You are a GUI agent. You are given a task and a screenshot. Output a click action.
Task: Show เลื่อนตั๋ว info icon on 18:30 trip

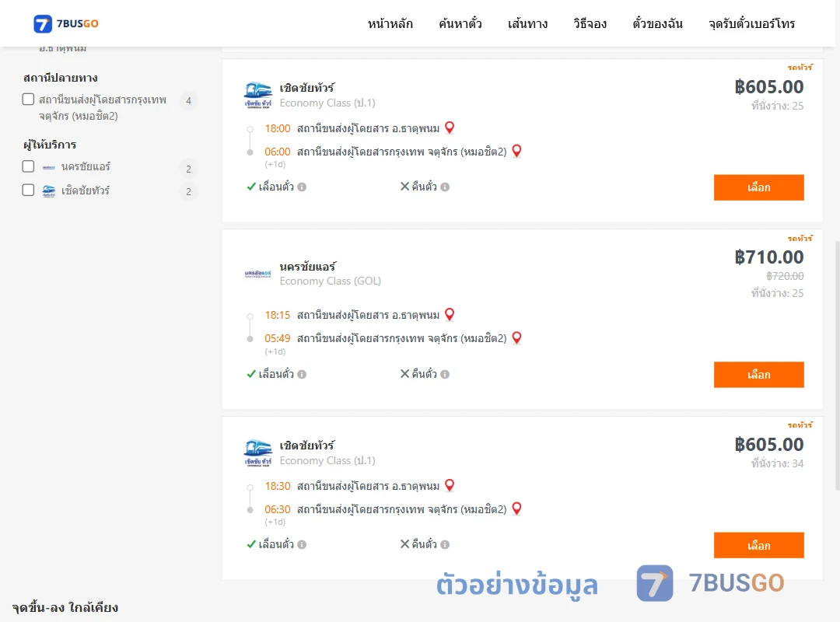click(302, 545)
